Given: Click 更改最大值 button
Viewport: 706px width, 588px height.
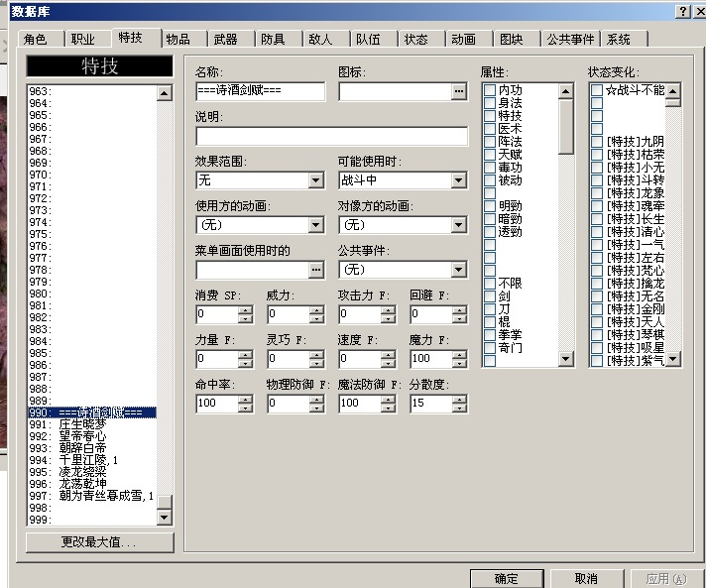Looking at the screenshot, I should tap(99, 542).
